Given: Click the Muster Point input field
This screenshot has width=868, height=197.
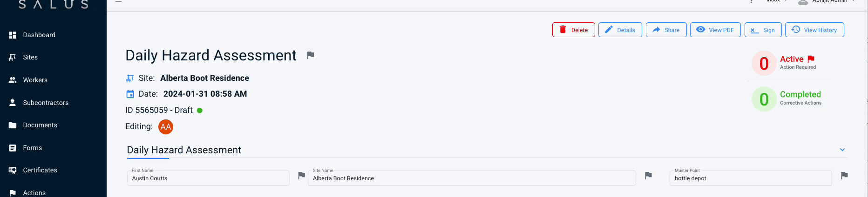Looking at the screenshot, I should (750, 178).
